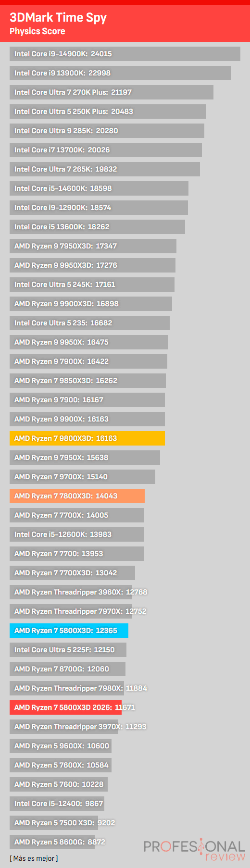
Task: Select the AMD Ryzen 9 9950X3D bar
Action: pos(92,265)
